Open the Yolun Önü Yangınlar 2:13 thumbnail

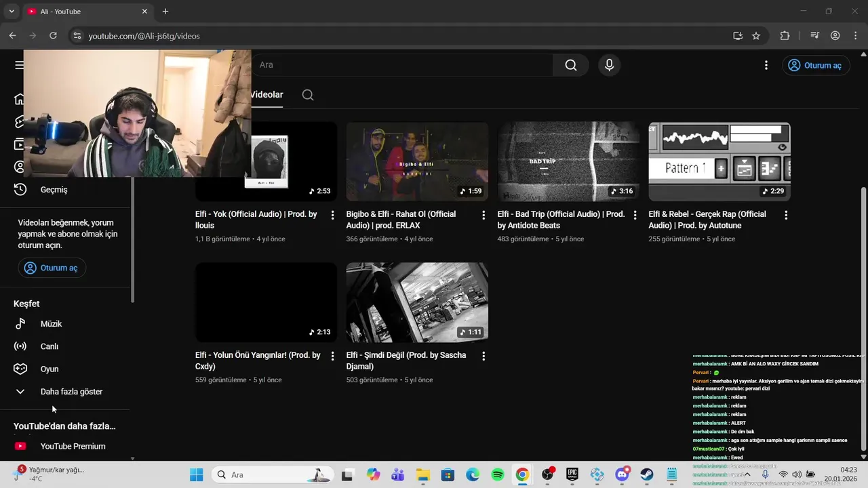point(266,302)
